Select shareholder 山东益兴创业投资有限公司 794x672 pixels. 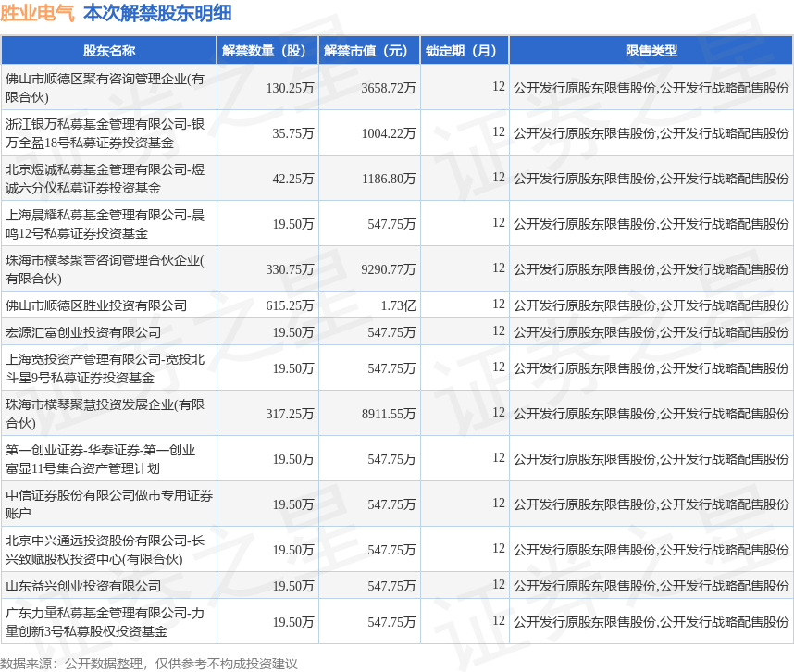[83, 586]
